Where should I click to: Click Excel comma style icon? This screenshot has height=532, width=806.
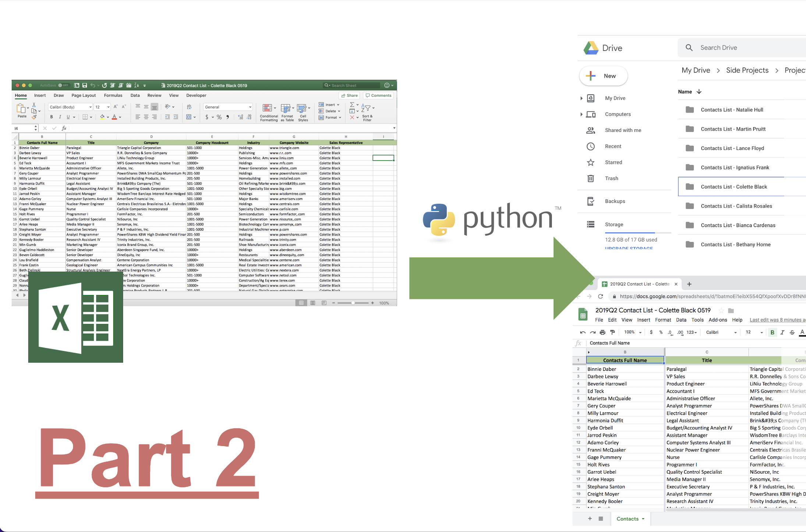(x=227, y=117)
